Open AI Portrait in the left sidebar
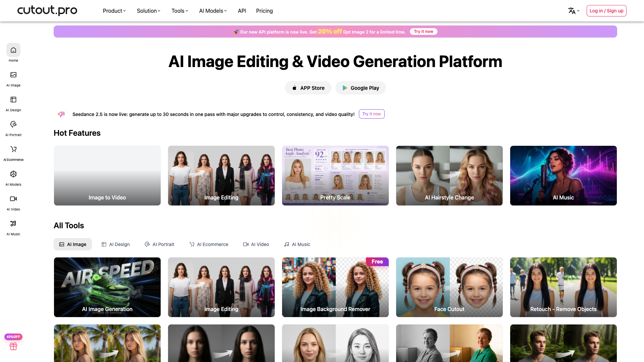The width and height of the screenshot is (644, 362). coord(13,128)
